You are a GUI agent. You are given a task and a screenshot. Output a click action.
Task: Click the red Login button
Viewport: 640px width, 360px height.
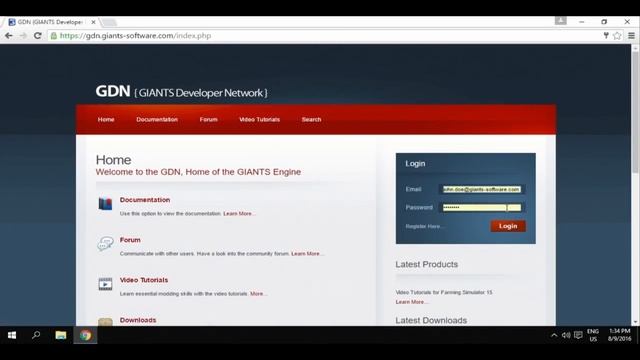pos(508,226)
